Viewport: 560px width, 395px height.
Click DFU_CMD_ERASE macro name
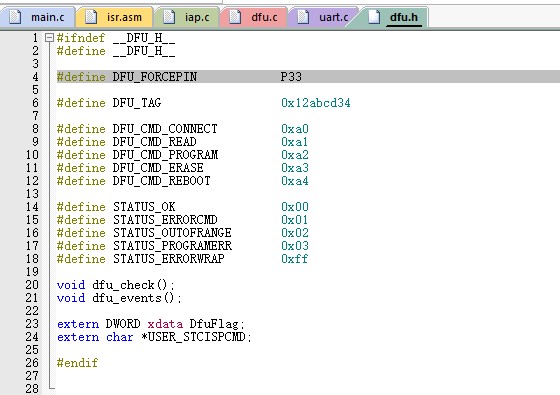[158, 168]
